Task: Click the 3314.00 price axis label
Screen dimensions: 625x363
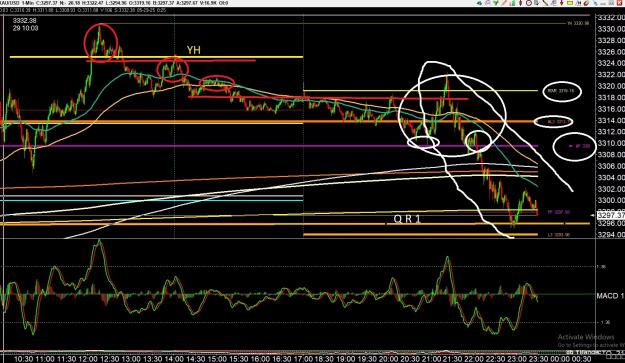Action: 611,120
